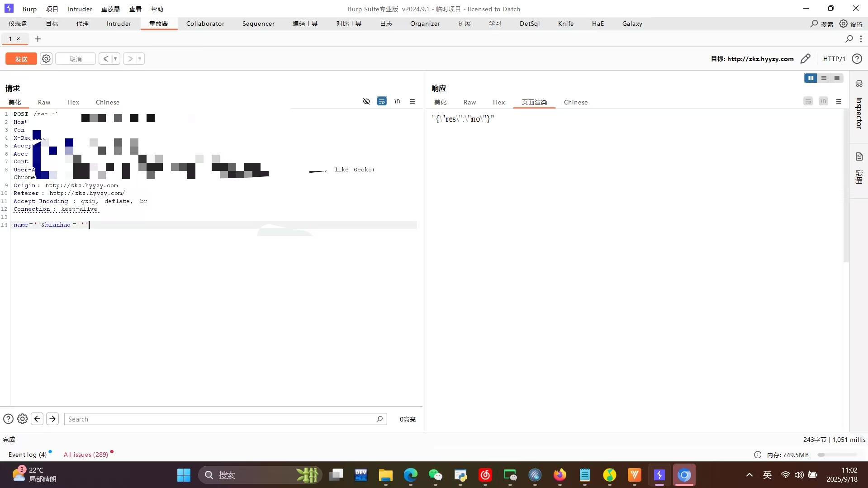Open the Intruder tab
Viewport: 868px width, 488px height.
tap(119, 24)
